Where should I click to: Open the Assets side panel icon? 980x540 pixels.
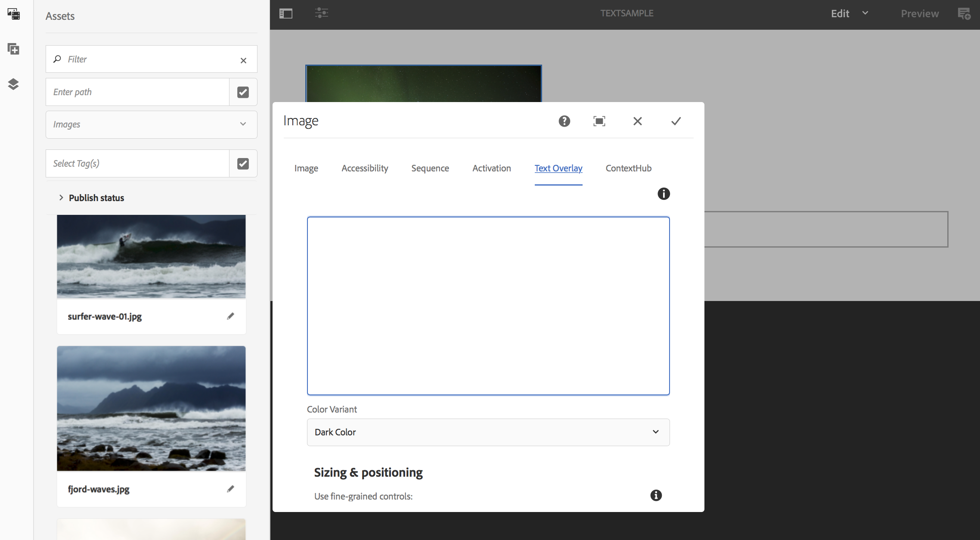[14, 14]
